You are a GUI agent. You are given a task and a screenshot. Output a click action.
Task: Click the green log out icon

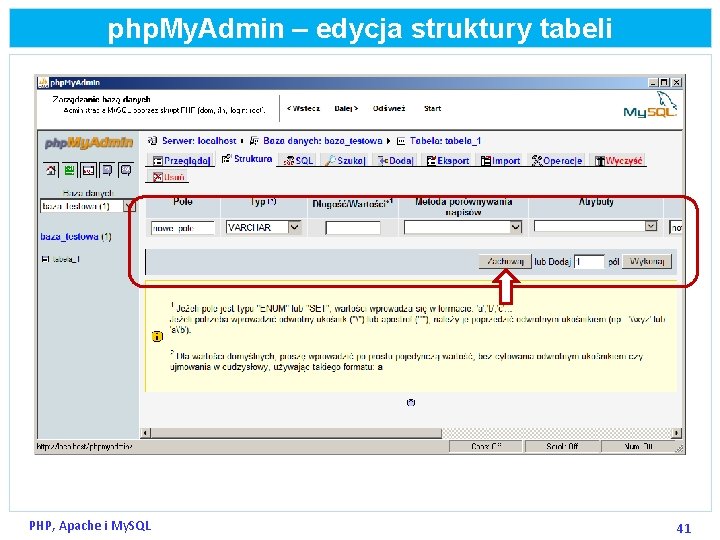69,170
